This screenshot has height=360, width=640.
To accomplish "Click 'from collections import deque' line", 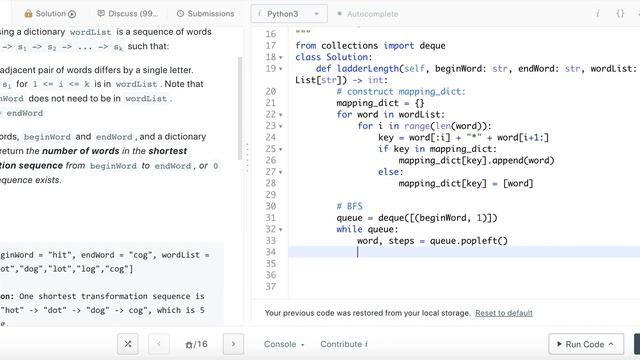I will pyautogui.click(x=370, y=46).
